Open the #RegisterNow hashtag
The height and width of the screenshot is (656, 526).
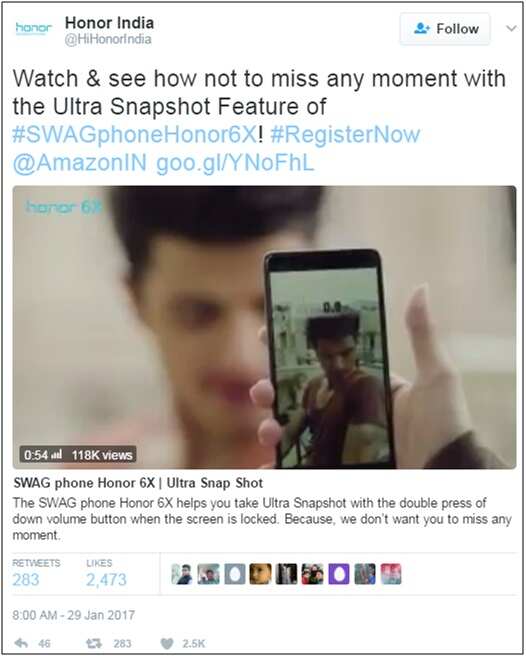click(x=345, y=135)
